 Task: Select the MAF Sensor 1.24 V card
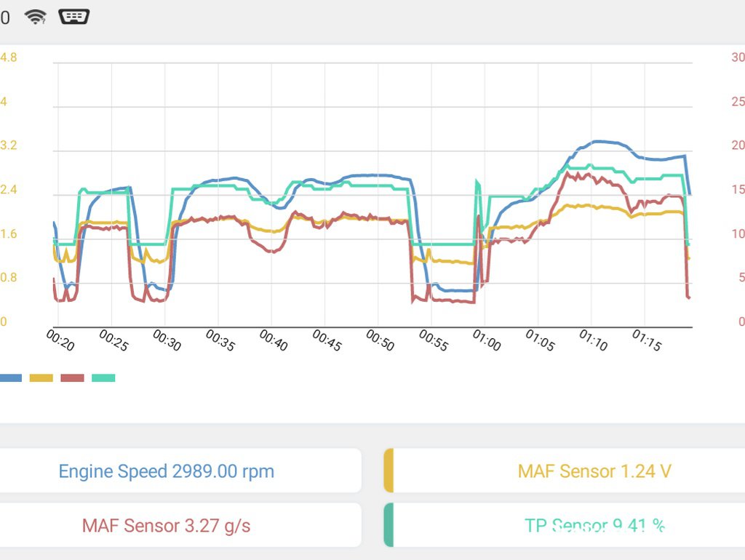click(x=565, y=471)
